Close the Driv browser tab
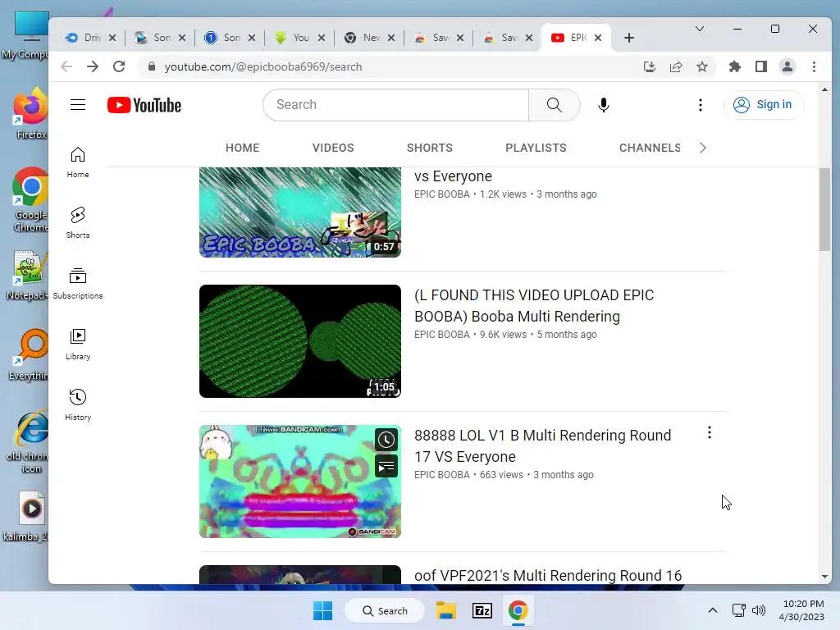The image size is (840, 630). click(x=112, y=38)
